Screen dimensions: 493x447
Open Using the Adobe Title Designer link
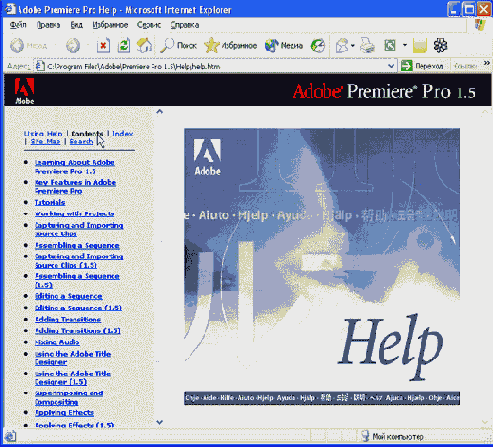73,358
